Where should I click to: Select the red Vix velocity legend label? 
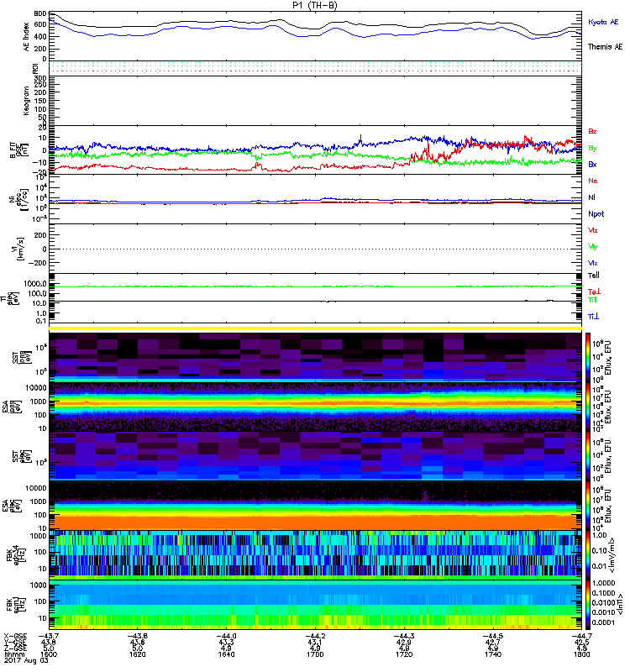[x=593, y=230]
